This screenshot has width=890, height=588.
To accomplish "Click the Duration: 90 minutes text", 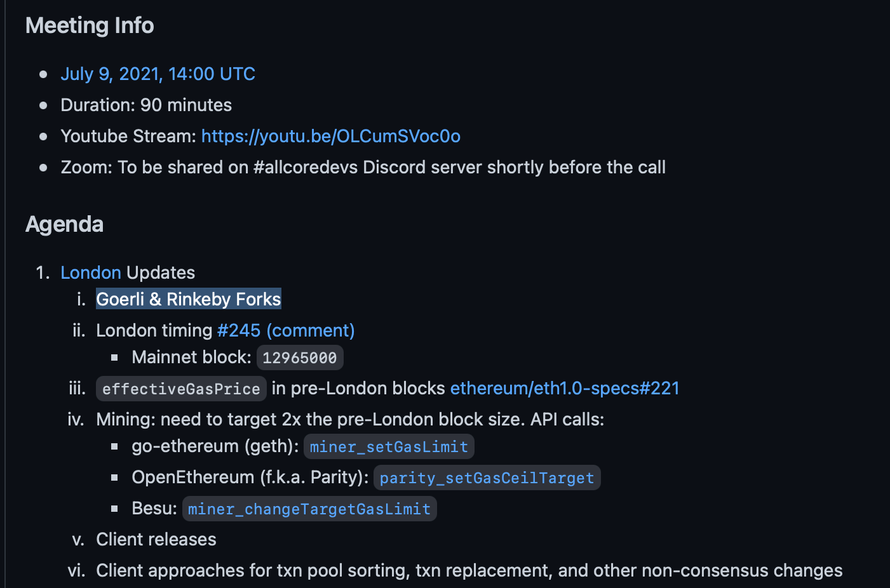I will [146, 105].
